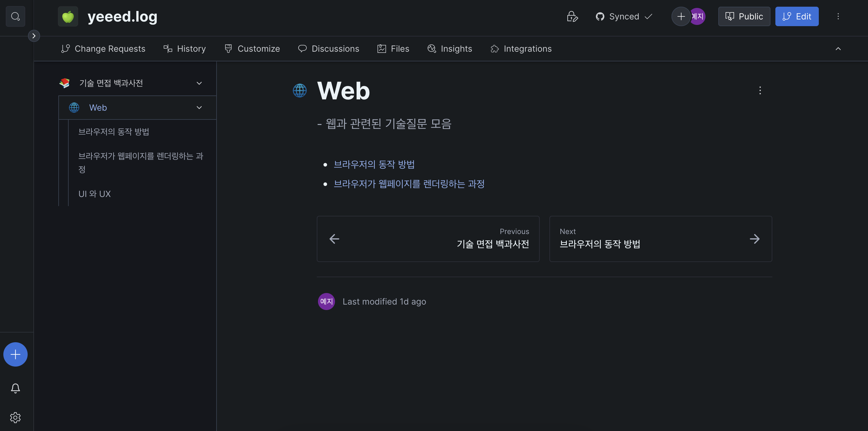Click the blue Edit button
The width and height of the screenshot is (868, 431).
pos(797,16)
